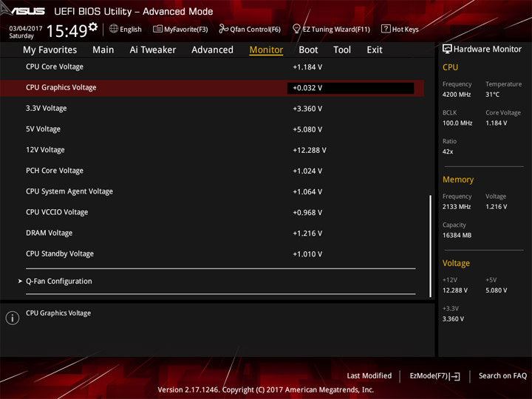Select the 3.3V Voltage row
The height and width of the screenshot is (399, 532).
pos(212,109)
